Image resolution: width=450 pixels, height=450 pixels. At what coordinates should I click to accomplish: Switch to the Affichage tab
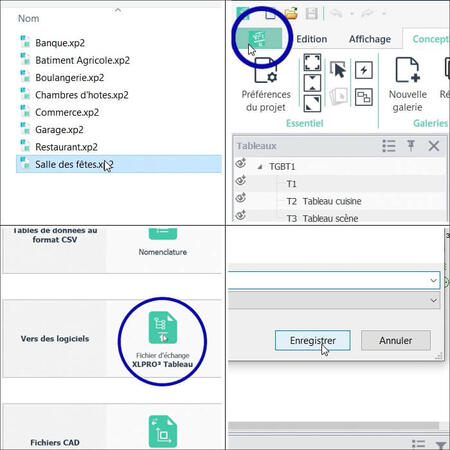370,39
